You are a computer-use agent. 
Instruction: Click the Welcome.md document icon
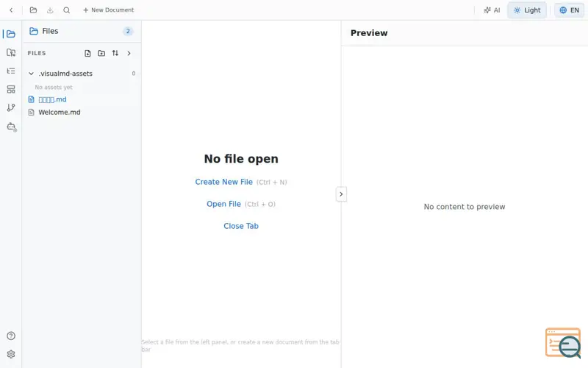31,113
